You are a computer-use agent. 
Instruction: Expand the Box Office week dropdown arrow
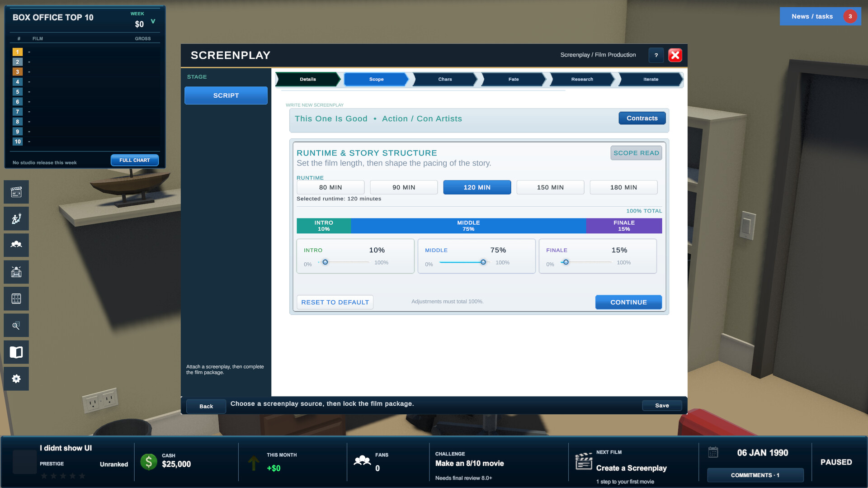[x=153, y=21]
